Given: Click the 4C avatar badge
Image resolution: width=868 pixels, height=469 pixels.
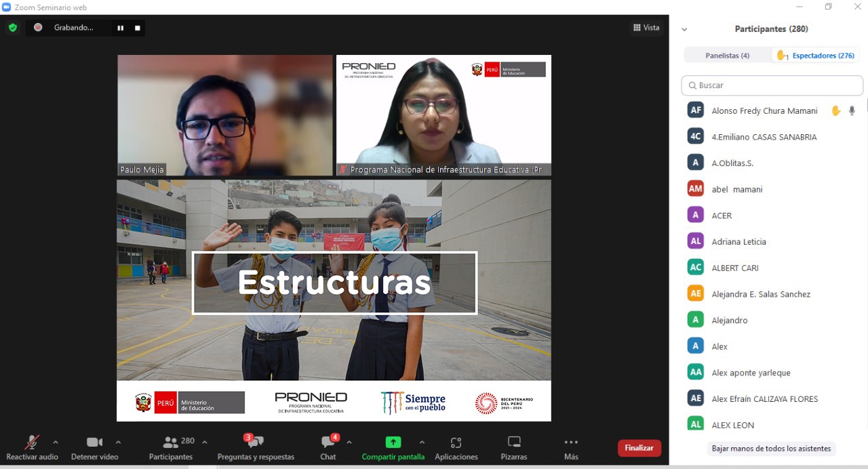Looking at the screenshot, I should pos(696,137).
